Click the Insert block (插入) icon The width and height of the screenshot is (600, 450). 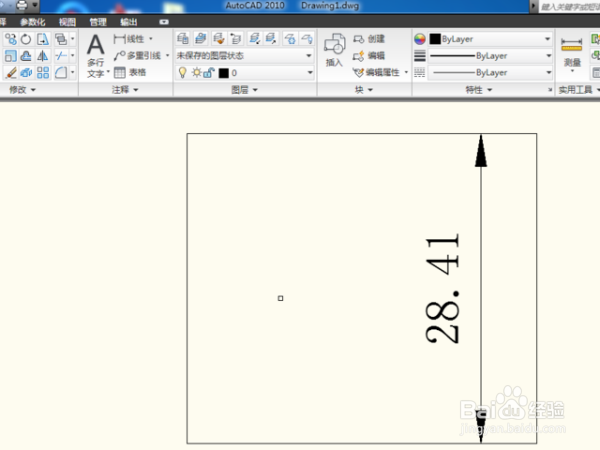(x=334, y=50)
